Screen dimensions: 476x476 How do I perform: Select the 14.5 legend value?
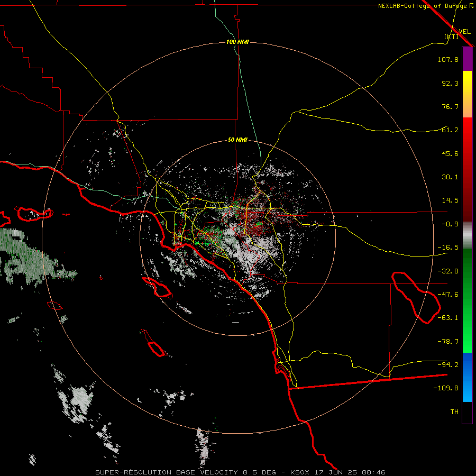click(x=450, y=200)
